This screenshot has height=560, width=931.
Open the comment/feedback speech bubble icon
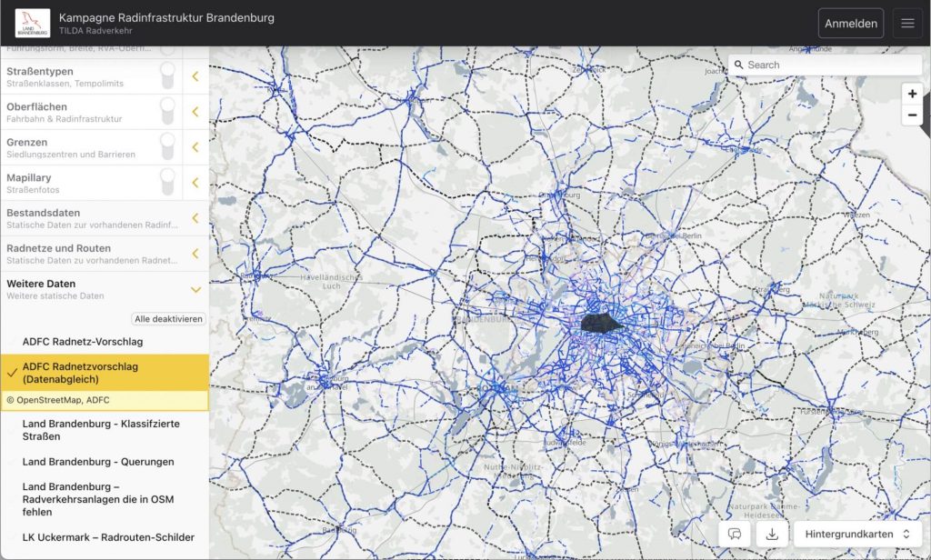click(736, 534)
